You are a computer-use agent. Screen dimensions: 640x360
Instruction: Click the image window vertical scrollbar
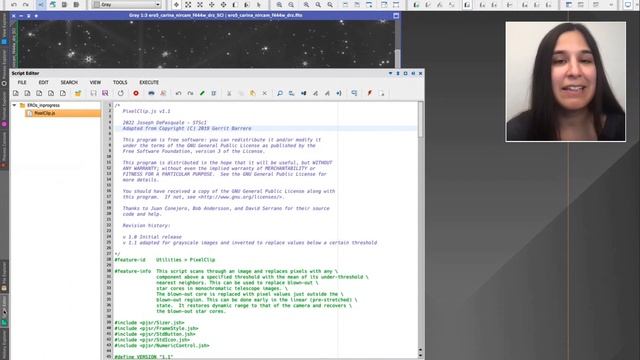[398, 44]
